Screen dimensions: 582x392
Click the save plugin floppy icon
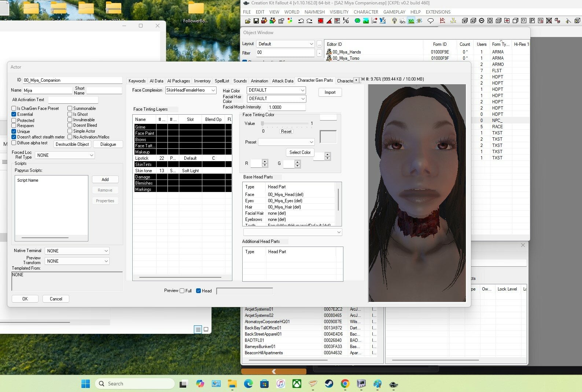pos(256,21)
